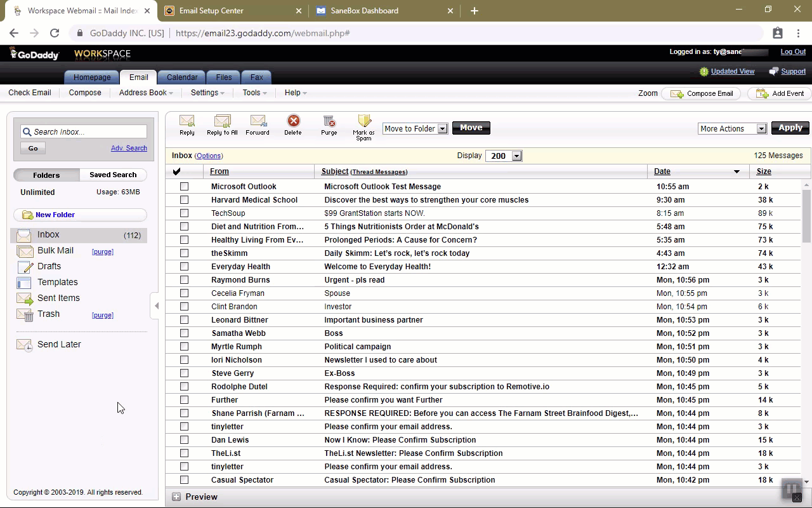Expand the Tools menu
Viewport: 812px width, 508px height.
click(x=254, y=93)
